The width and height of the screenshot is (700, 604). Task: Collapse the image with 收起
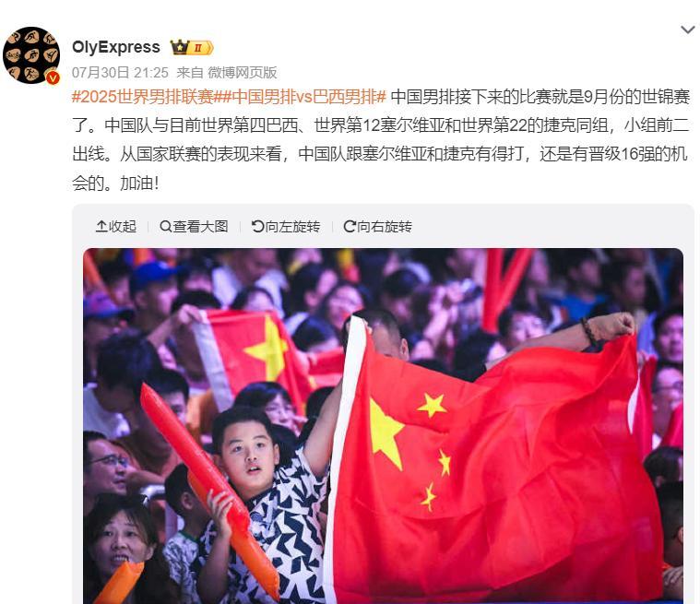click(116, 226)
